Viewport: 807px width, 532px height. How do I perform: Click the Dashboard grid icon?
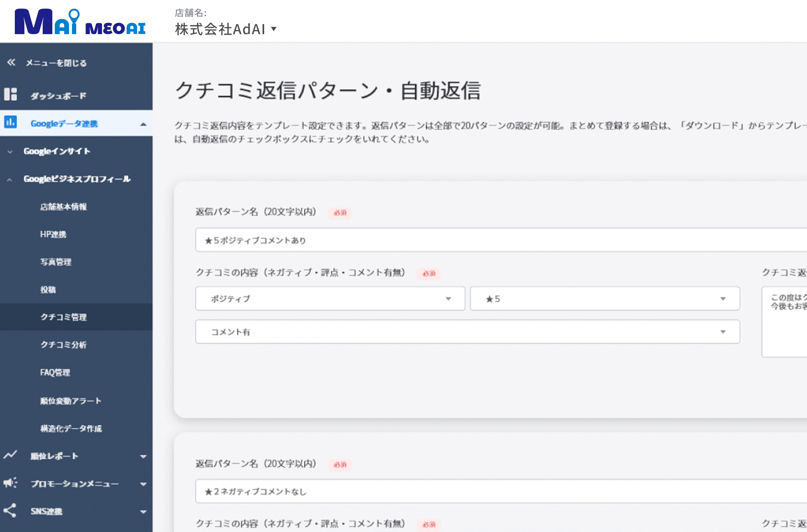10,94
